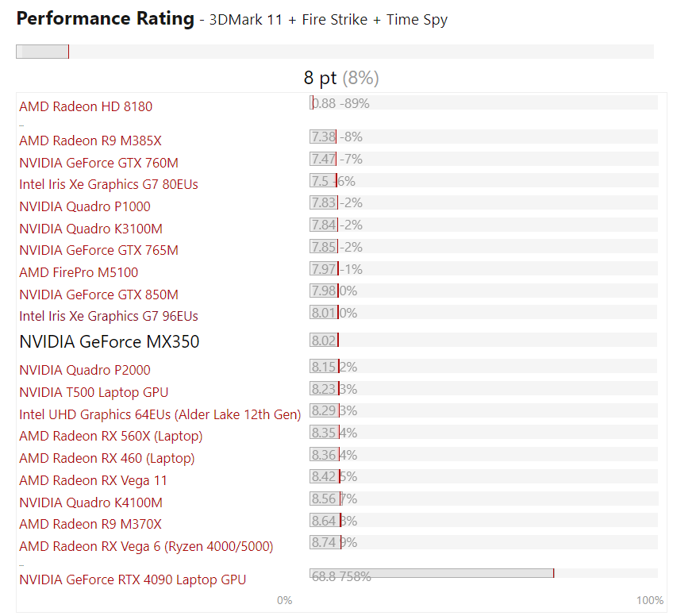Image resolution: width=673 pixels, height=616 pixels.
Task: Open NVIDIA GeForce GTX 765M link
Action: (x=98, y=250)
